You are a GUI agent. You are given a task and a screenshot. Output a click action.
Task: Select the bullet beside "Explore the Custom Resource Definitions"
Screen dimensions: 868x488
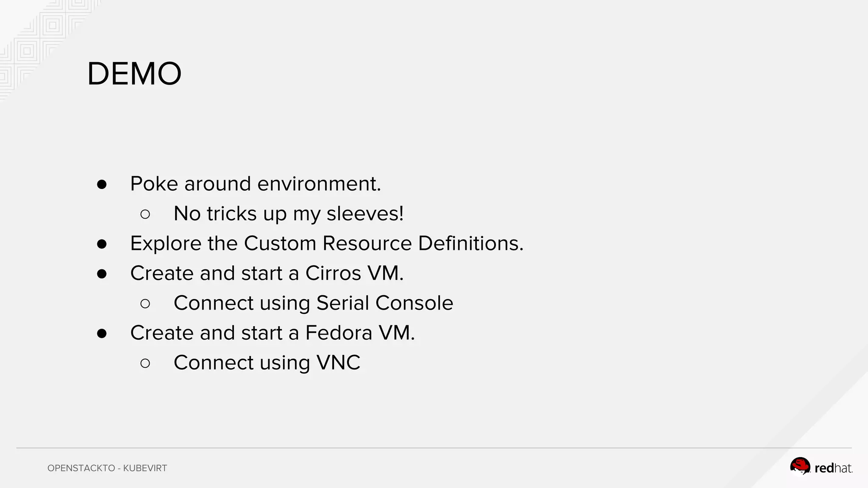pyautogui.click(x=102, y=244)
